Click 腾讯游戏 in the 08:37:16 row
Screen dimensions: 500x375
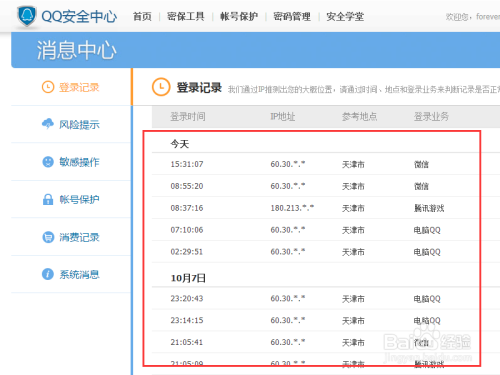[x=429, y=208]
